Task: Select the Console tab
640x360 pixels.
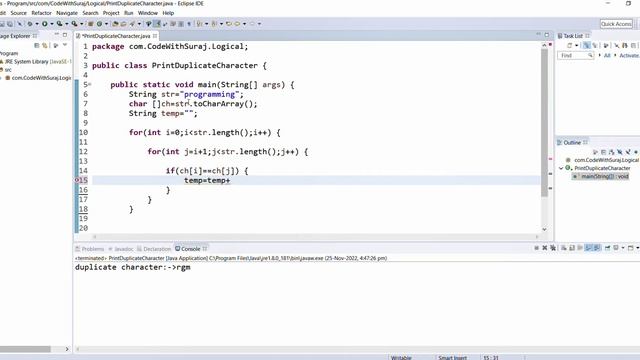Action: 191,249
